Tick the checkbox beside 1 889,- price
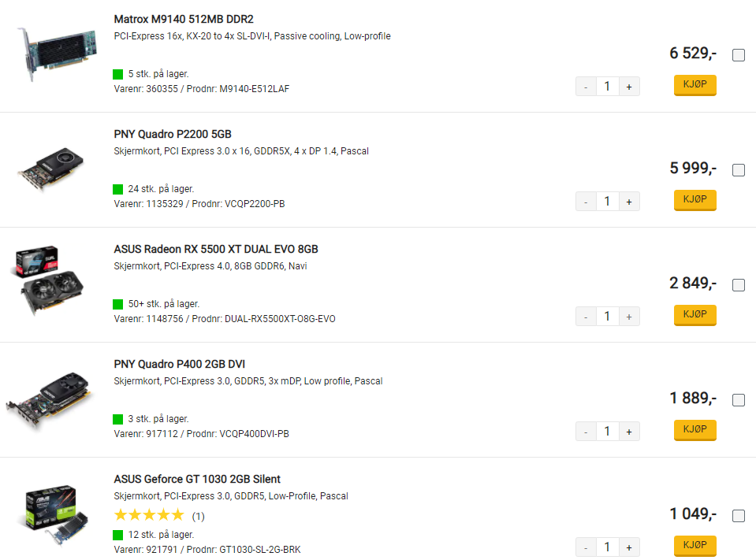 (738, 400)
